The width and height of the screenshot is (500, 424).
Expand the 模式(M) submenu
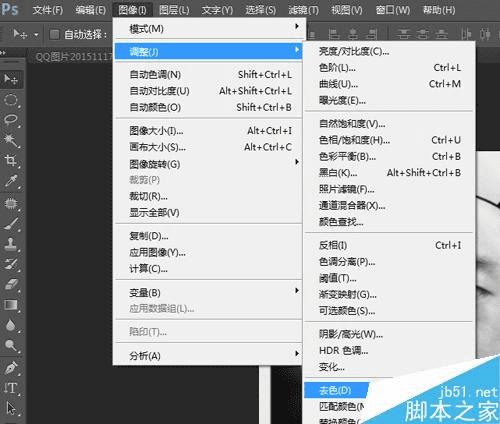coord(208,29)
